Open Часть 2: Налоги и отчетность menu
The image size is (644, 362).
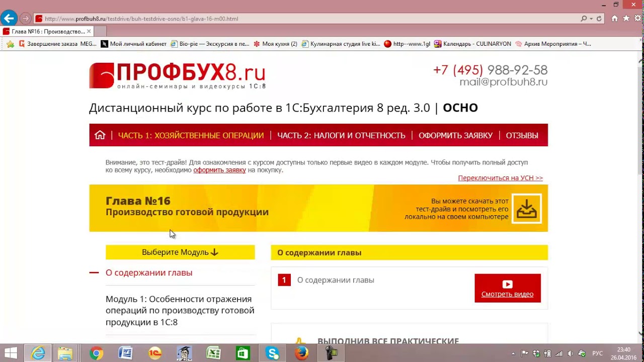point(341,136)
